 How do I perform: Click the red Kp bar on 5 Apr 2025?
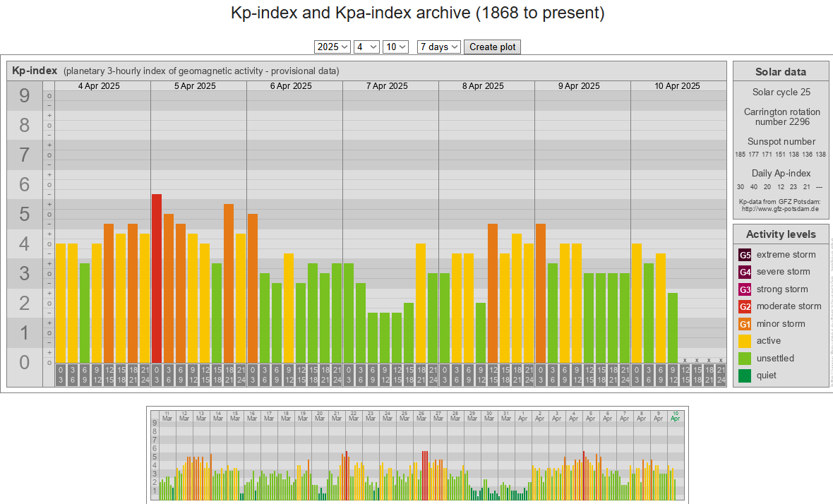(157, 278)
